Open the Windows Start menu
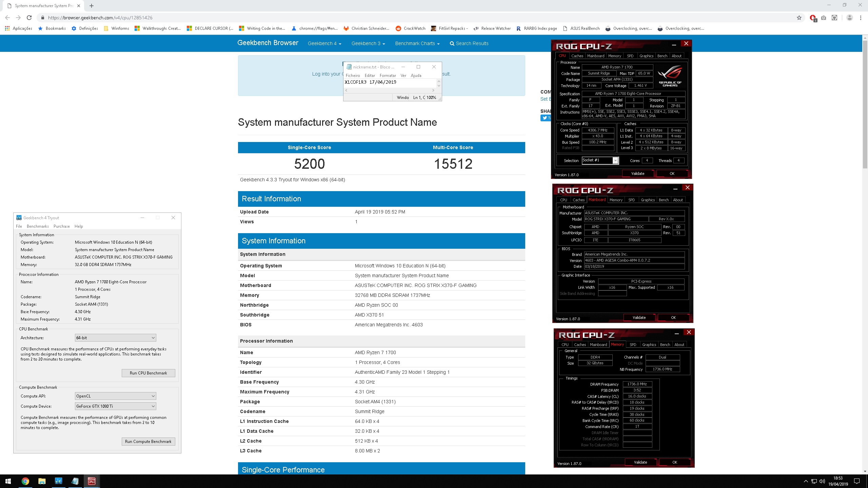Image resolution: width=868 pixels, height=488 pixels. point(8,481)
